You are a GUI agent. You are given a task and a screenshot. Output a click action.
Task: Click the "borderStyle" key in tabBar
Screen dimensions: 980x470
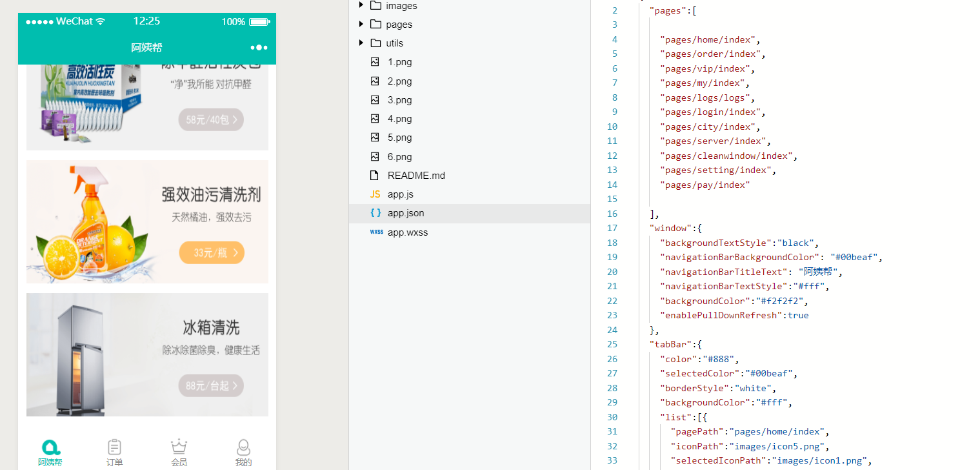tap(694, 388)
